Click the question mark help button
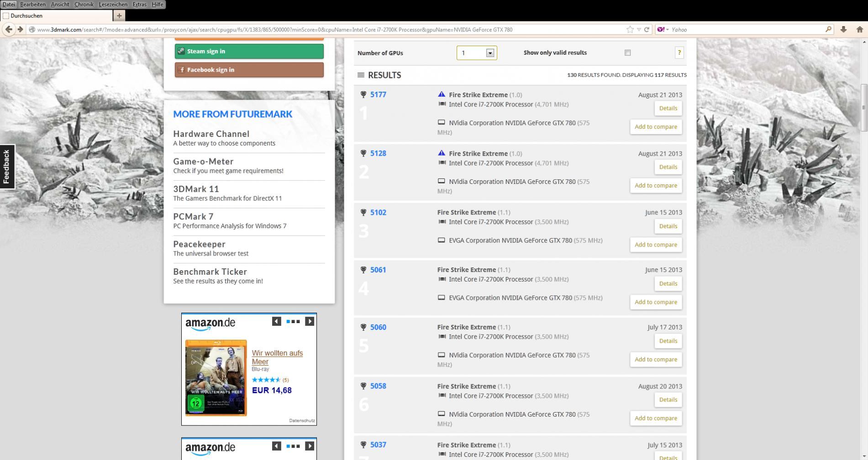The height and width of the screenshot is (460, 868). coord(679,53)
